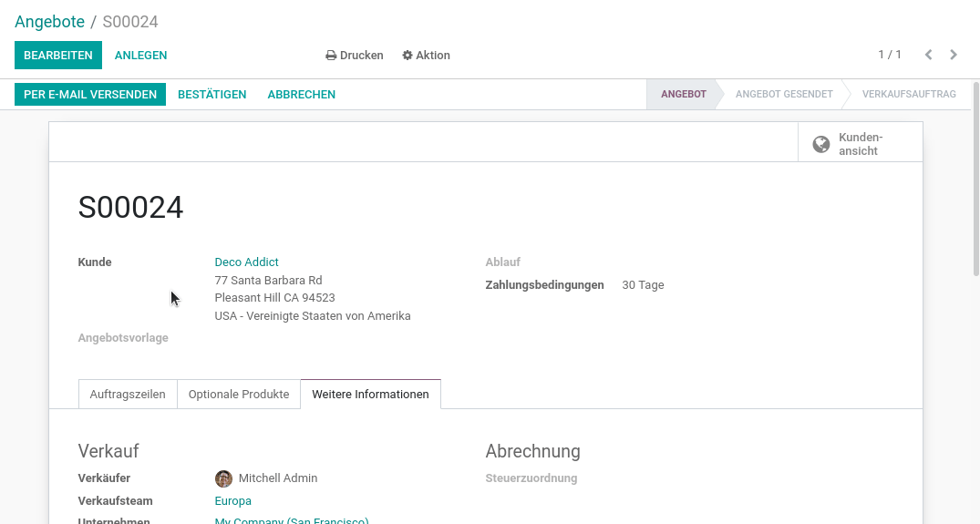Image resolution: width=980 pixels, height=524 pixels.
Task: Switch to the Auftragszeilen tab
Action: pos(128,394)
